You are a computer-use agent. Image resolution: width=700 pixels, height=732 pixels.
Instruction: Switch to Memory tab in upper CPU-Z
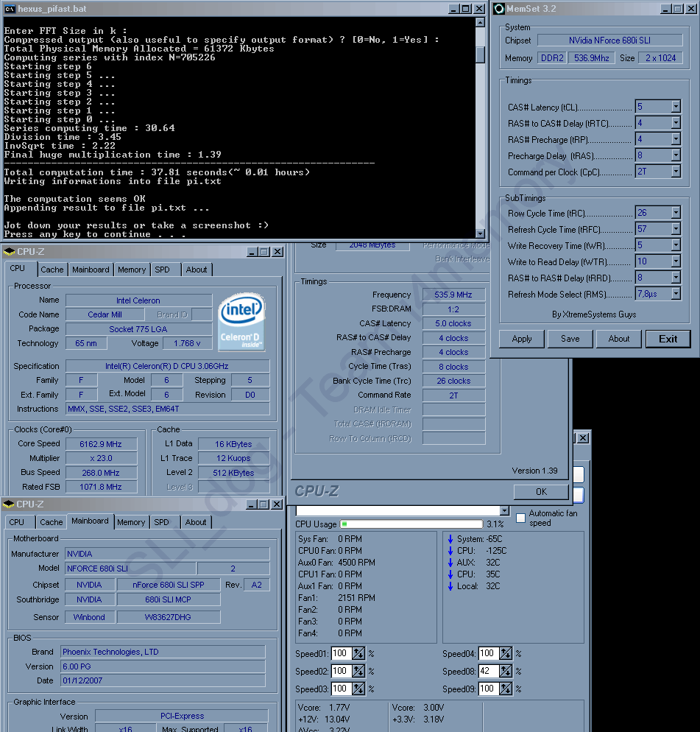132,270
